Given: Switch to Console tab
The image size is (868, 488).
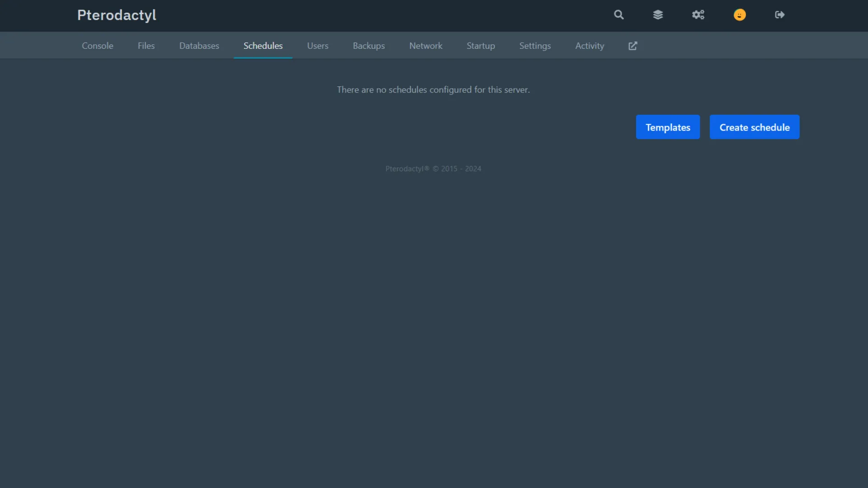Looking at the screenshot, I should pyautogui.click(x=97, y=46).
